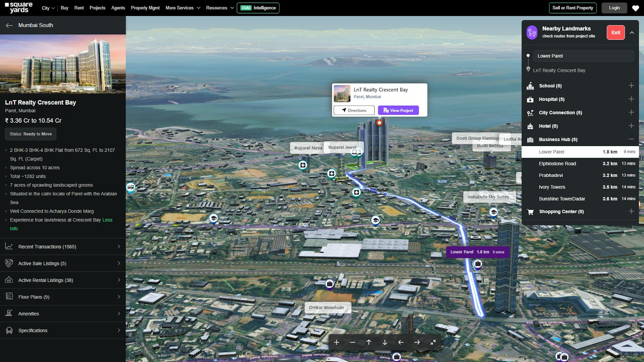
Task: Click the map pan-down arrow control
Action: (385, 342)
